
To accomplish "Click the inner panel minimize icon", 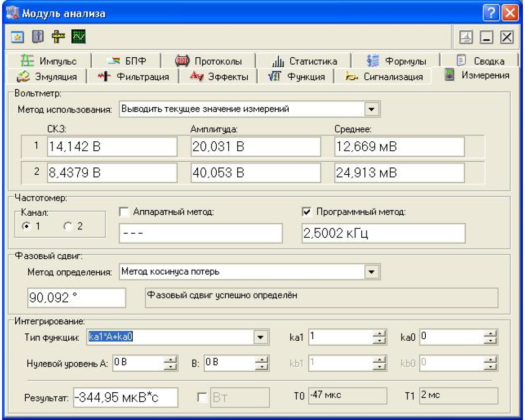I will pos(486,37).
